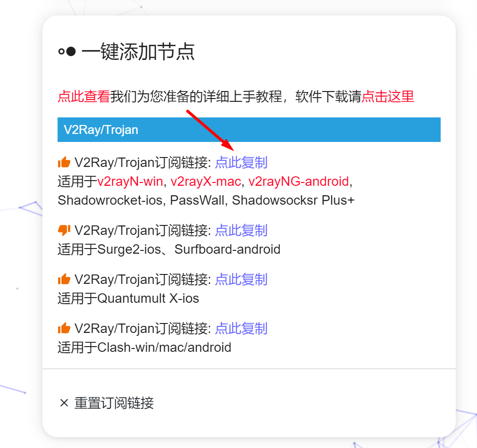Copy the subscription link for Quantumult X-ios

click(x=241, y=279)
